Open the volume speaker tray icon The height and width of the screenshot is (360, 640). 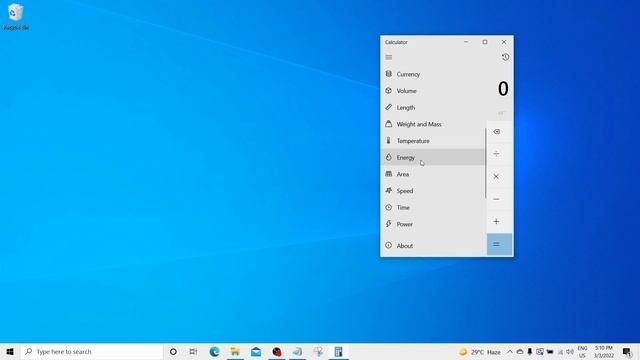click(x=570, y=352)
